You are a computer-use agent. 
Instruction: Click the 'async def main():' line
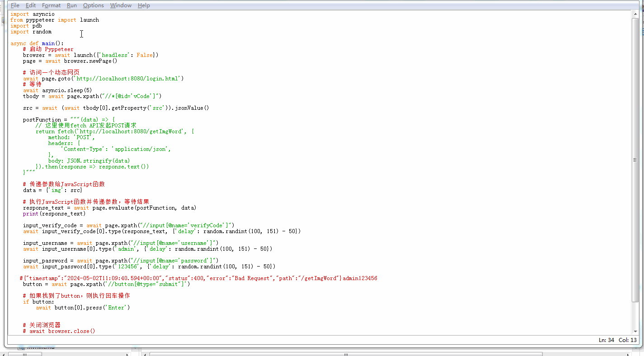(37, 43)
